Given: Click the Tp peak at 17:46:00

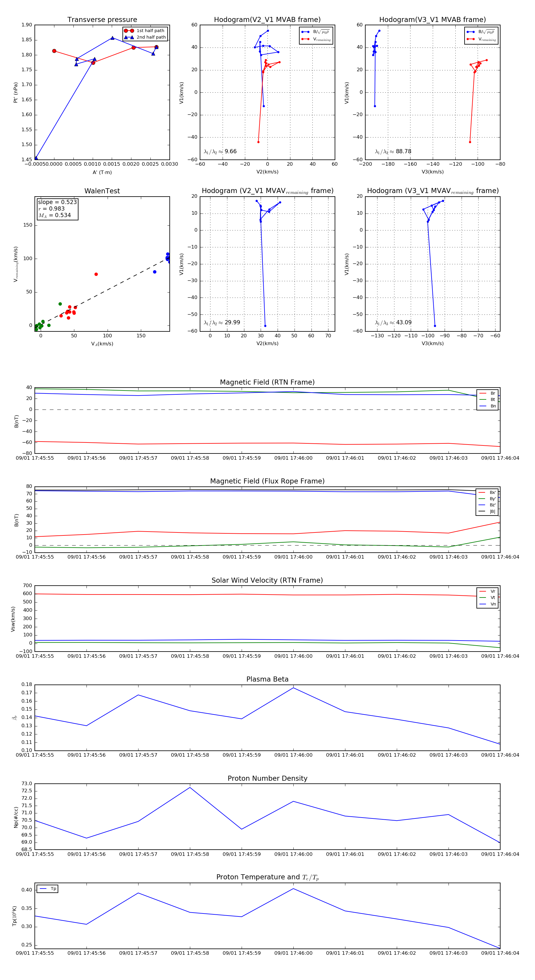Looking at the screenshot, I should coord(293,889).
